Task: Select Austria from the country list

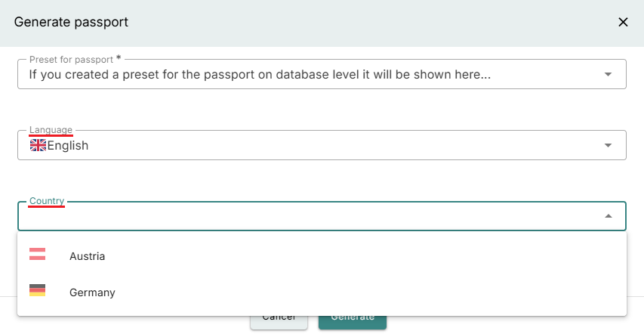Action: (322, 256)
